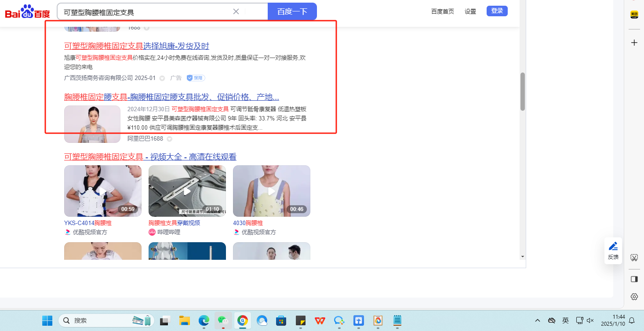Screen dimensions: 644x331
Task: Clear the search box with the X icon
Action: pos(236,11)
